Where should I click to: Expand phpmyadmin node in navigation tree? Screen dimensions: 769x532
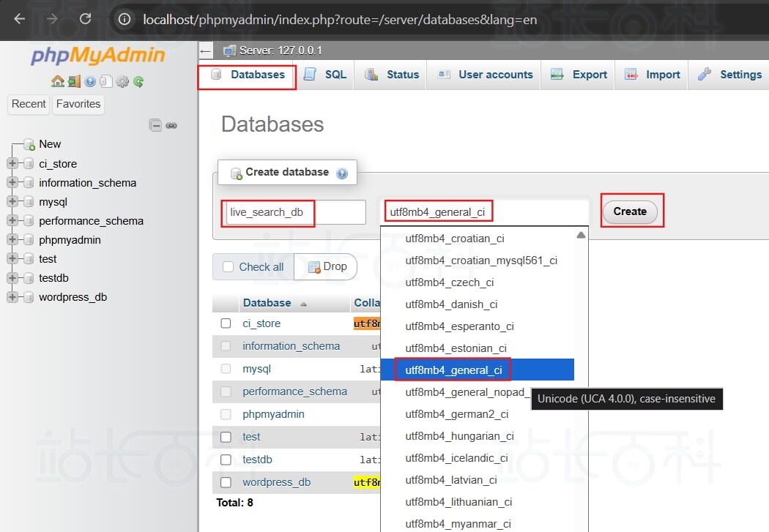(x=12, y=239)
